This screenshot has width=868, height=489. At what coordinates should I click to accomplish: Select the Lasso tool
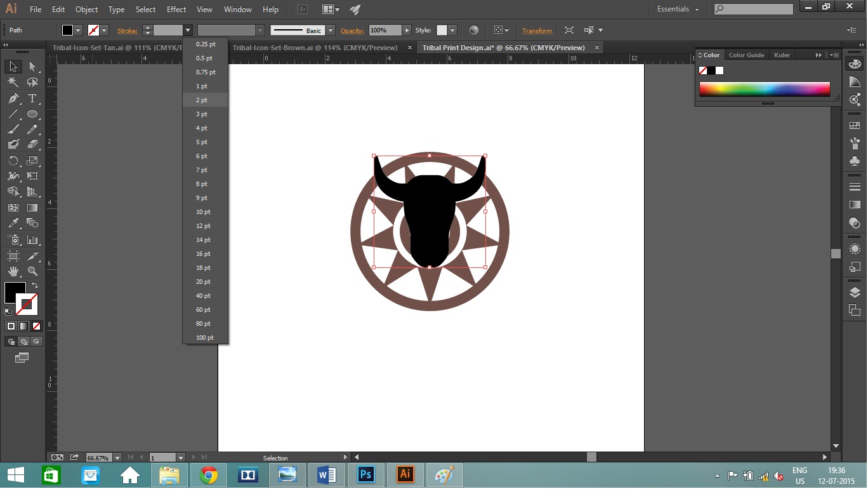[32, 83]
